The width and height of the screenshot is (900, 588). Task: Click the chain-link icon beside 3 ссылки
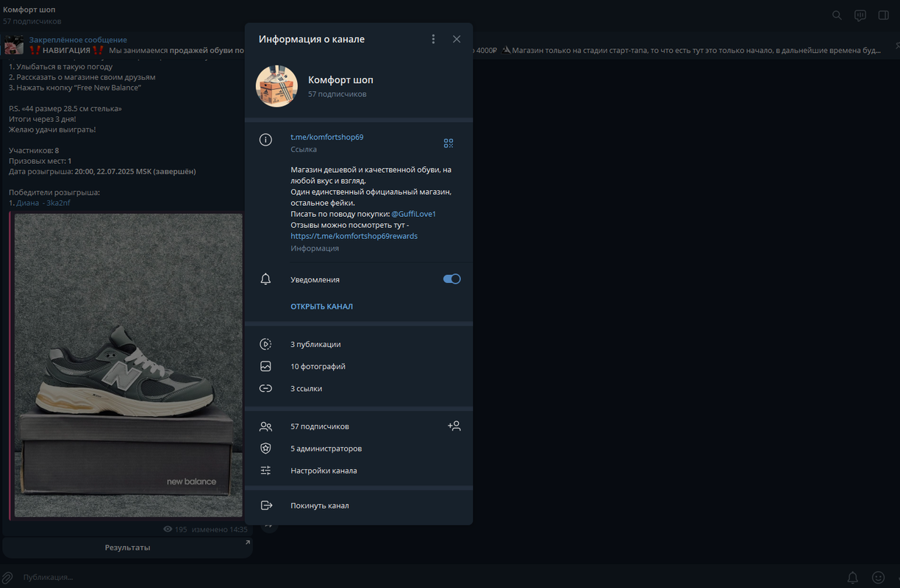tap(266, 388)
